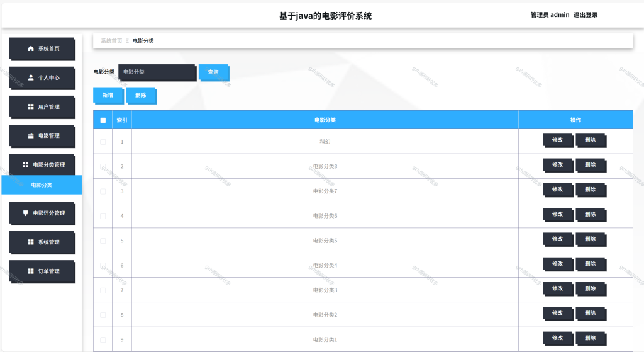644x352 pixels.
Task: Click 删除 for row 电影分类1
Action: point(591,338)
